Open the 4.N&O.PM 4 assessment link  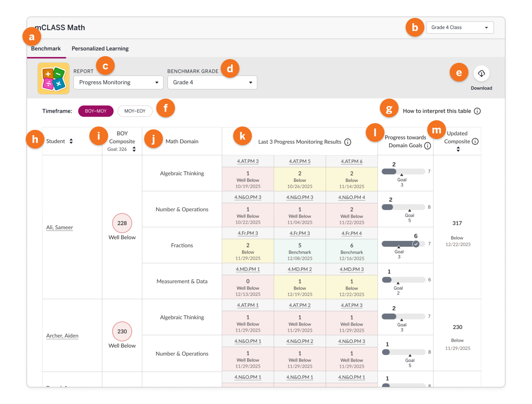pyautogui.click(x=352, y=198)
